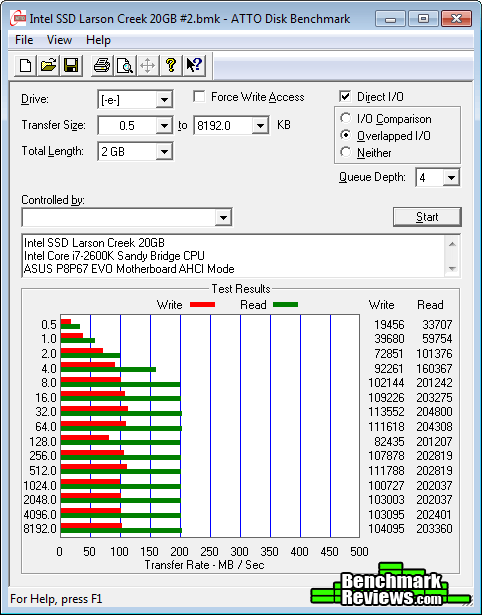Minimize the ATTO Disk Benchmark window
Image resolution: width=482 pixels, height=615 pixels.
coord(390,18)
